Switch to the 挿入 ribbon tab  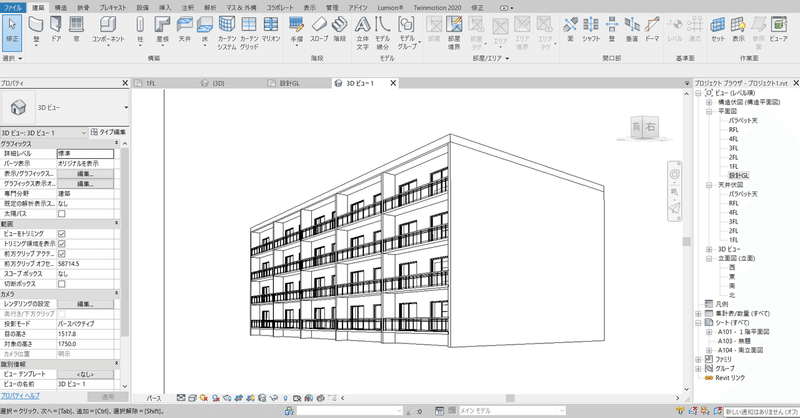tap(165, 8)
